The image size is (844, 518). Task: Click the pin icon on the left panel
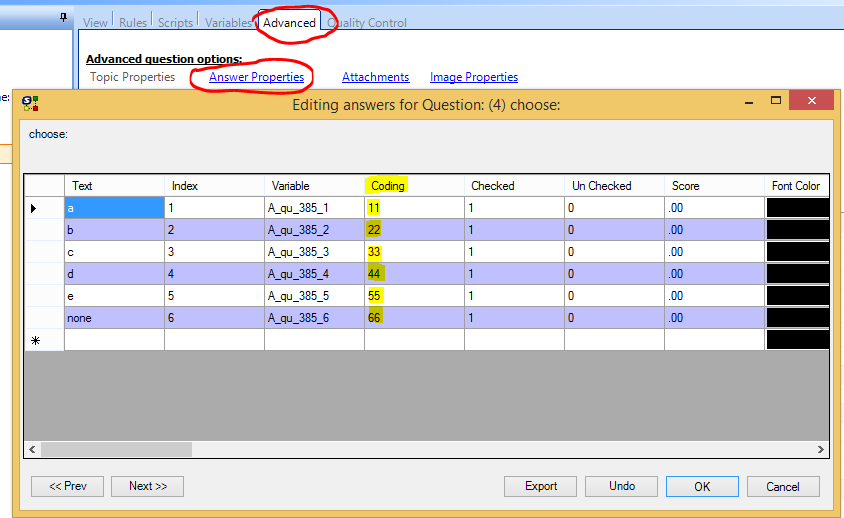click(x=64, y=18)
